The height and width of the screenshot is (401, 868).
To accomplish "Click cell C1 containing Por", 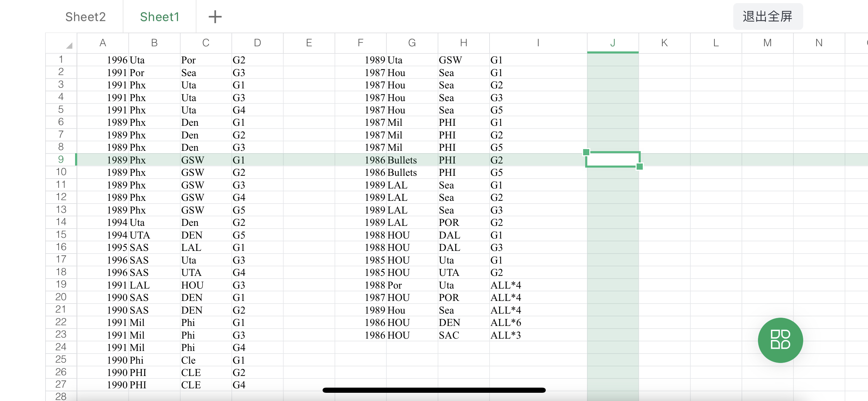I will (x=206, y=60).
